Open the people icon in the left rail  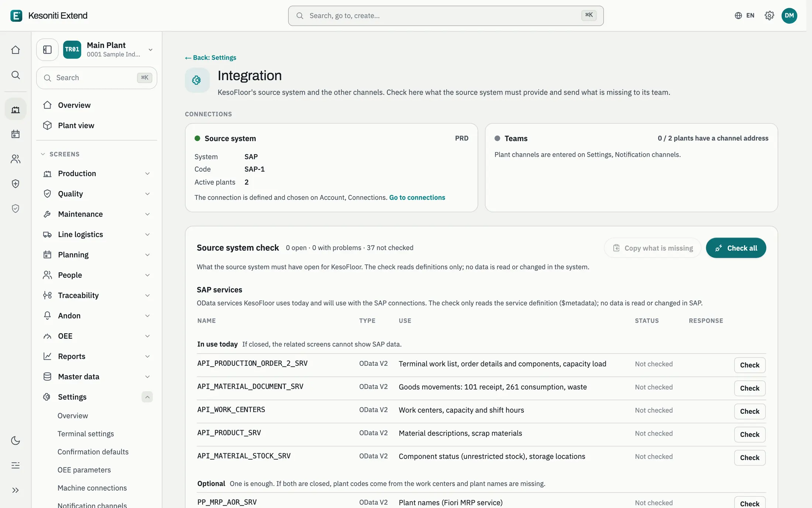click(16, 159)
